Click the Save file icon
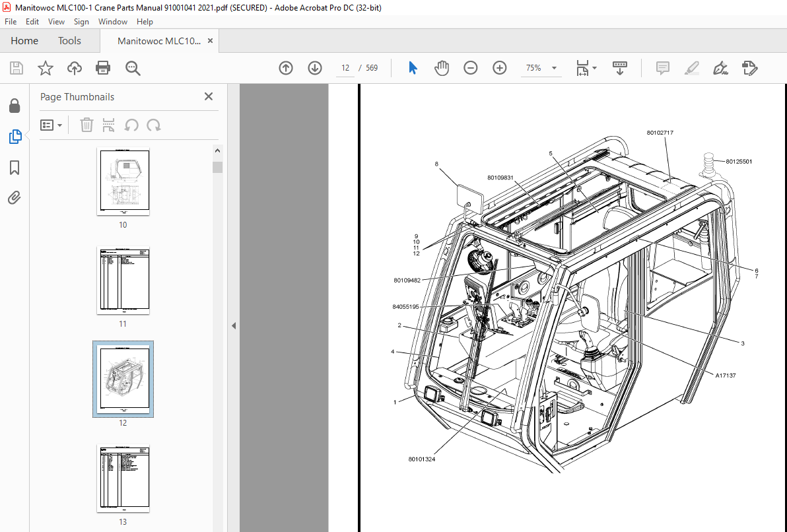Viewport: 787px width, 532px height. [17, 68]
